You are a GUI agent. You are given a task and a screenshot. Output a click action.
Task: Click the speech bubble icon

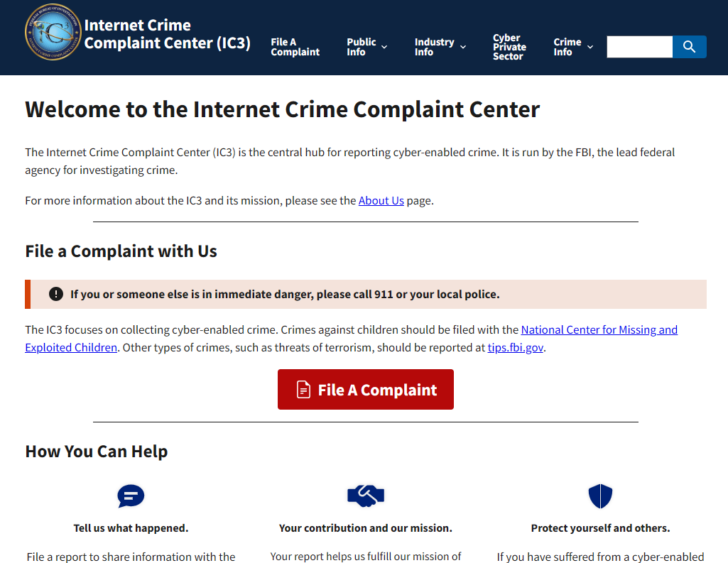click(x=131, y=496)
